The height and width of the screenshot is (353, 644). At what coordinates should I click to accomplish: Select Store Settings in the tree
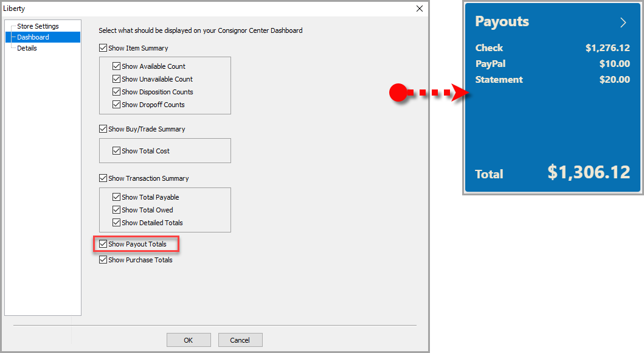pyautogui.click(x=38, y=26)
